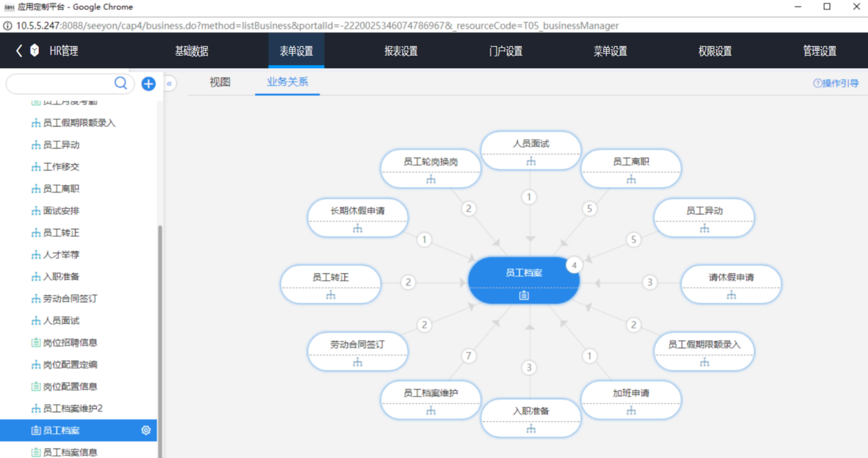This screenshot has height=458, width=868.
Task: Click the 加班申请 diagram node title
Action: [631, 393]
